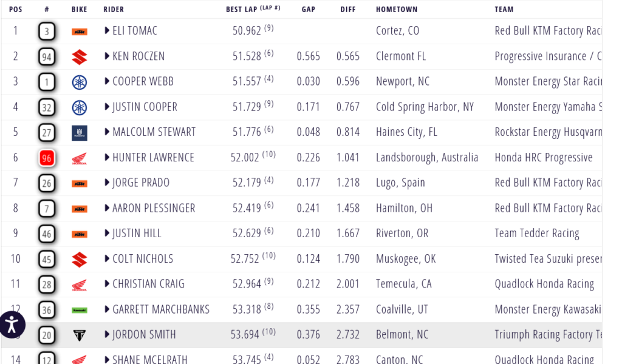The width and height of the screenshot is (622, 364).
Task: Expand Eli Tomac's rider details arrow
Action: pos(108,31)
